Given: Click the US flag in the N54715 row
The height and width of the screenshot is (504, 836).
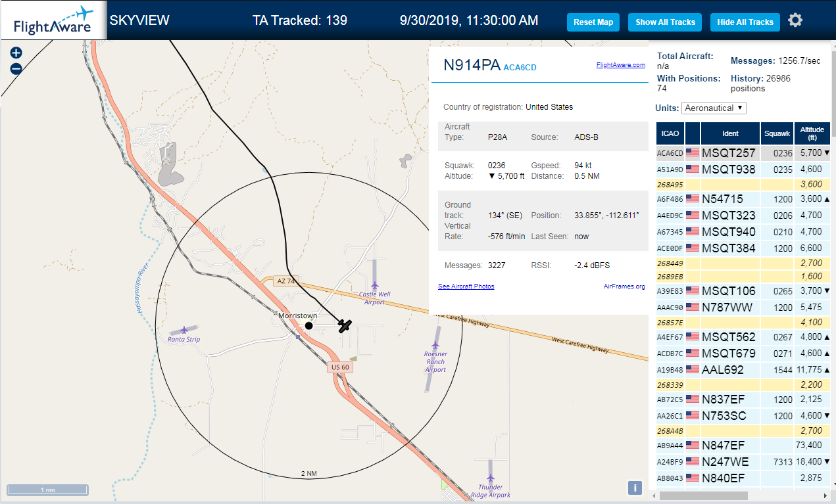Looking at the screenshot, I should pos(693,198).
